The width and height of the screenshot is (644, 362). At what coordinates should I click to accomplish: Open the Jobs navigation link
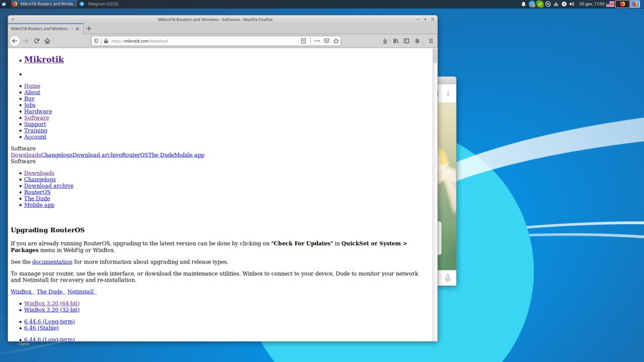(x=30, y=105)
